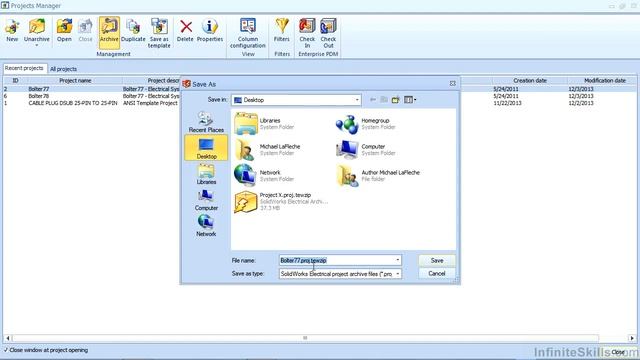Close the Save As dialog
Screen dimensions: 640x360
[452, 83]
